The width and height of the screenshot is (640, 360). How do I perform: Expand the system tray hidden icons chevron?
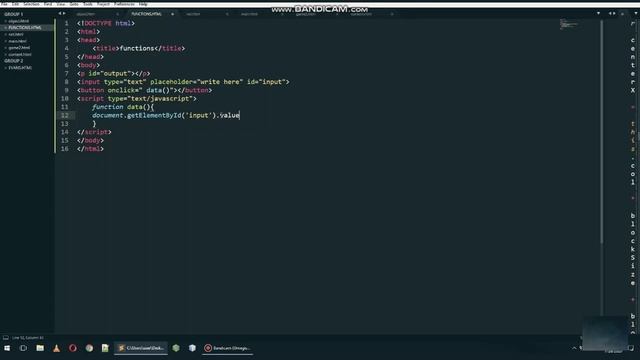pyautogui.click(x=574, y=348)
